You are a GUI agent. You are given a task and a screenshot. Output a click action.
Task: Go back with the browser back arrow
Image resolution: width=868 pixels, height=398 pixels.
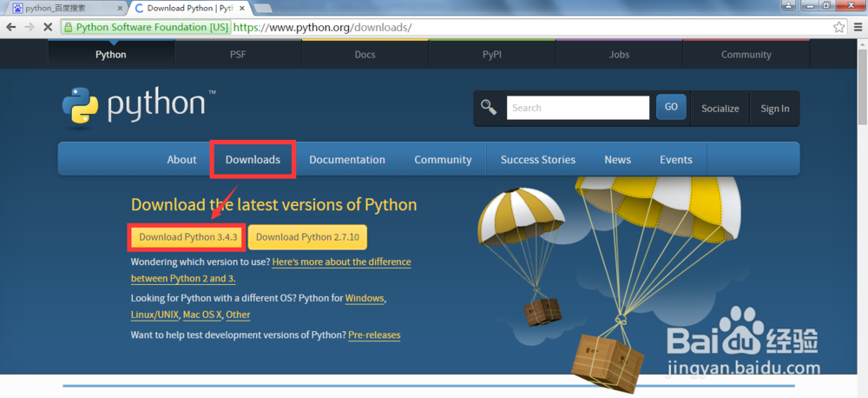tap(11, 27)
